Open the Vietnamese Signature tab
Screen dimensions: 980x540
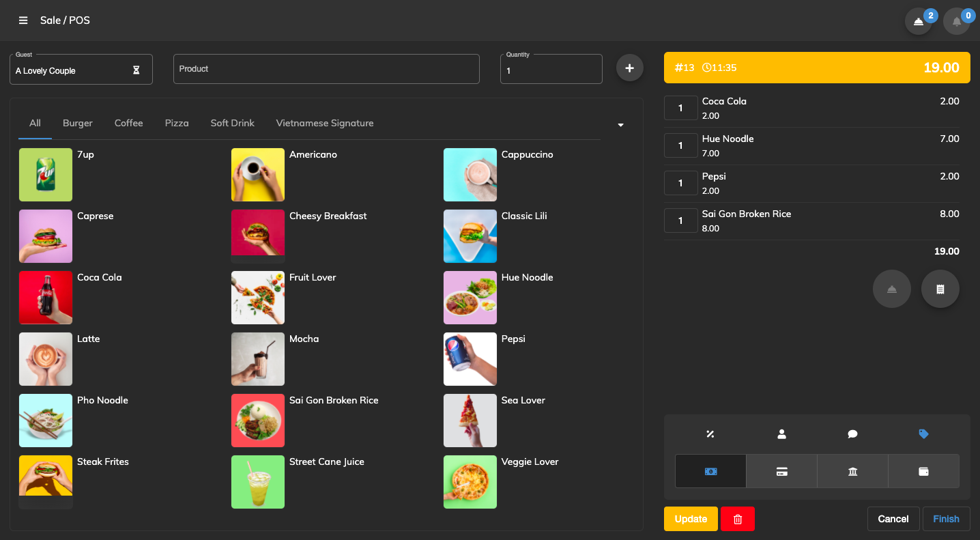(325, 123)
